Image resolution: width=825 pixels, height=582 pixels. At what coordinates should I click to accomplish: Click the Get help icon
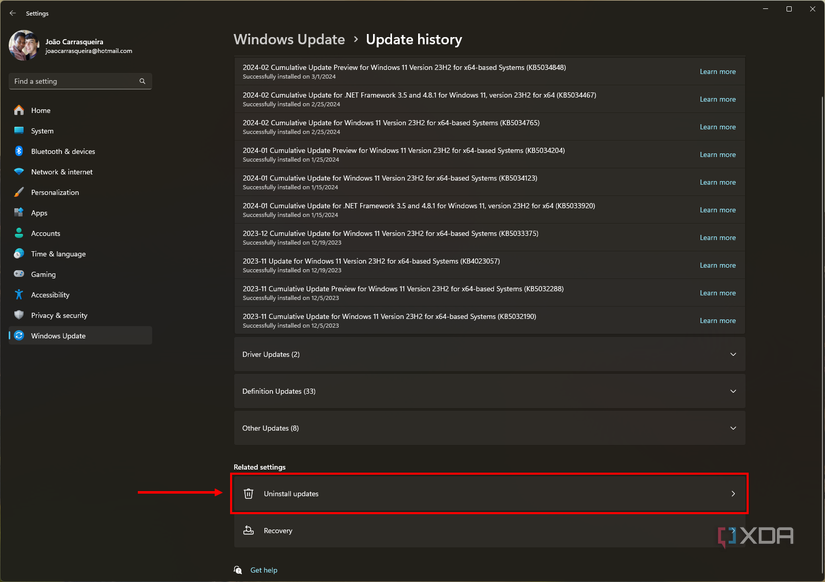pyautogui.click(x=238, y=570)
